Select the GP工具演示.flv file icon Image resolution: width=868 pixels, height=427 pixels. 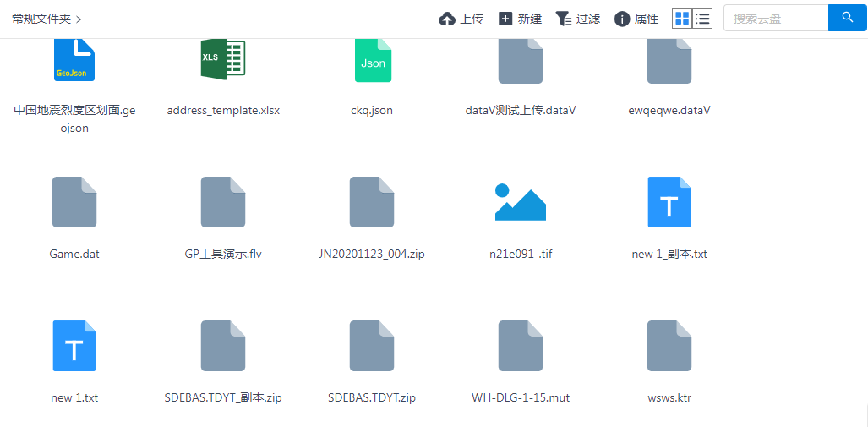click(223, 202)
